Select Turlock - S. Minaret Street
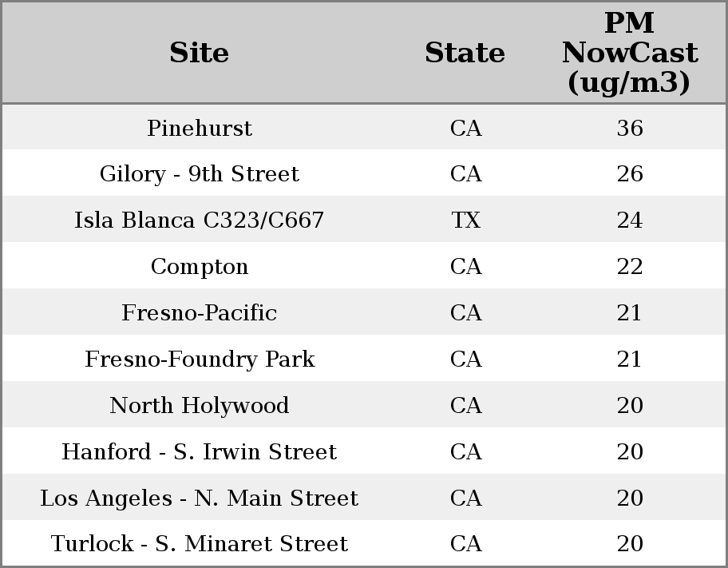 [200, 544]
